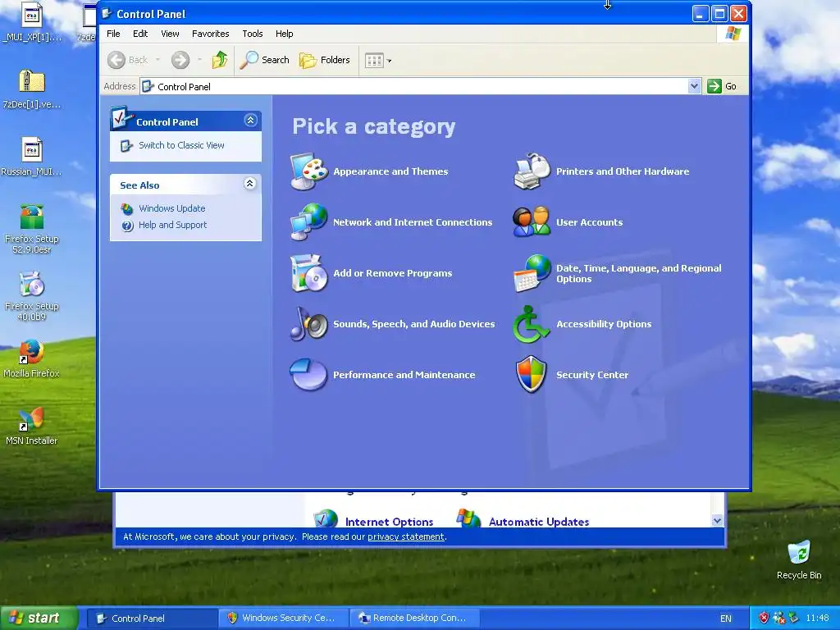Collapse the Control Panel side pane section
Viewport: 840px width, 630px height.
tap(250, 121)
